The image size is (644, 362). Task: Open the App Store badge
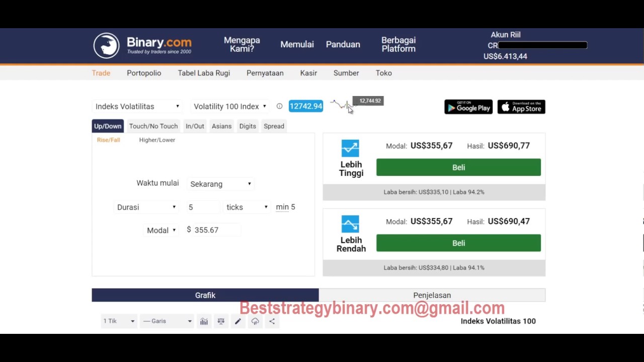[521, 107]
